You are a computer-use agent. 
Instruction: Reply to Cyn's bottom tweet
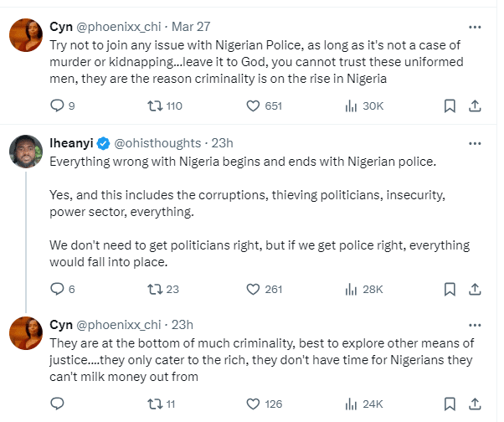click(x=58, y=404)
